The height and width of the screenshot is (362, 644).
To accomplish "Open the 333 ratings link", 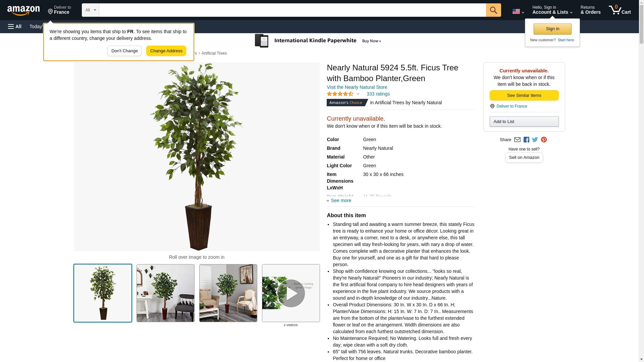I will 378,94.
